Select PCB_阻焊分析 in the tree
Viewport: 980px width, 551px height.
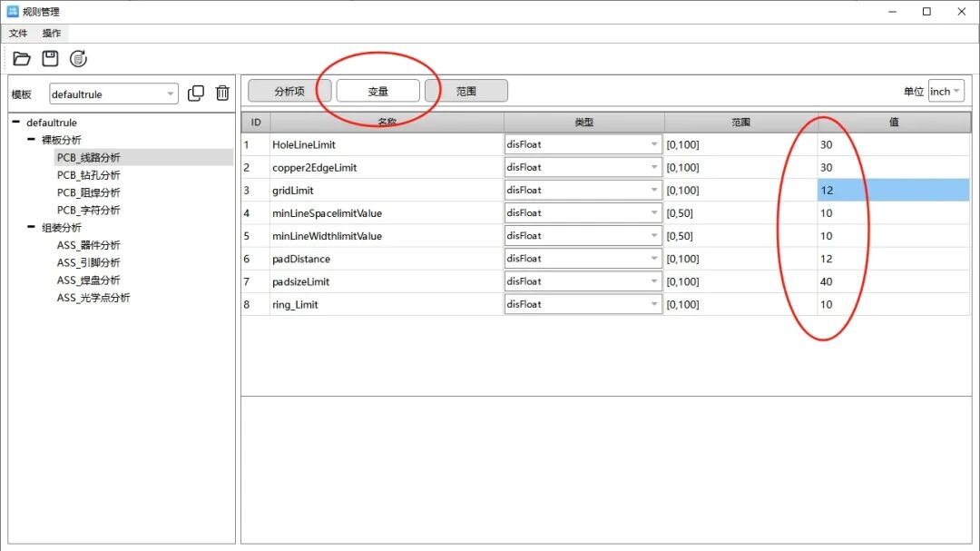88,192
